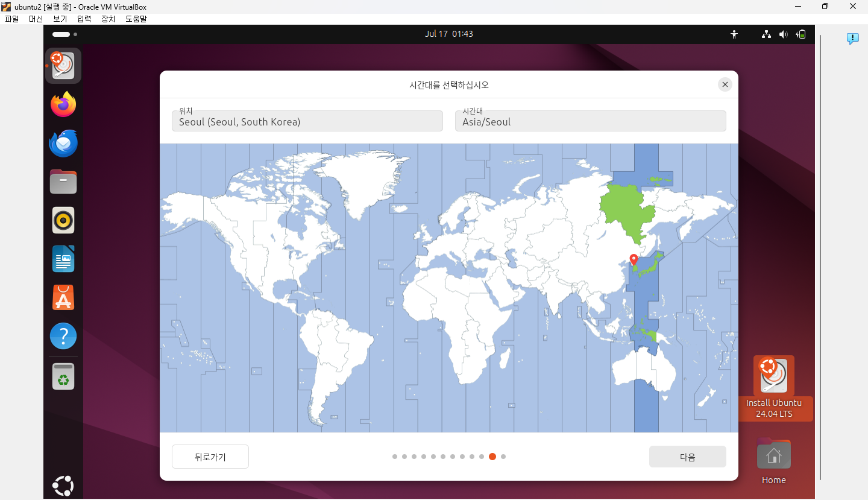
Task: Click the 시간대 timezone field
Action: click(x=591, y=121)
